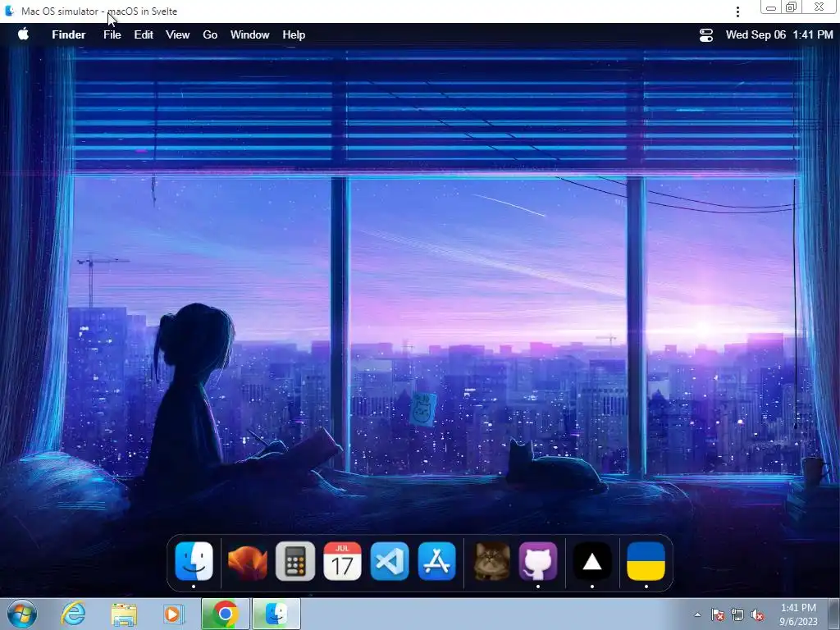This screenshot has height=630, width=840.
Task: Open Calculator from the dock
Action: pyautogui.click(x=295, y=561)
